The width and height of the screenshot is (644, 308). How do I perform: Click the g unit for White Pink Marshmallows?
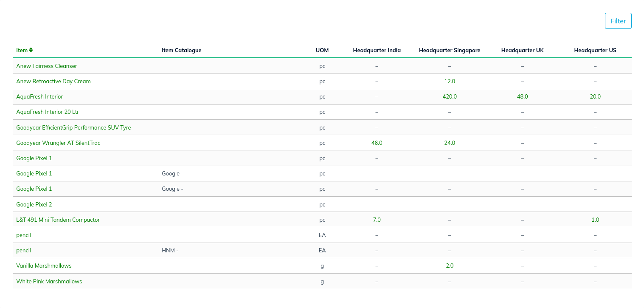[322, 282]
